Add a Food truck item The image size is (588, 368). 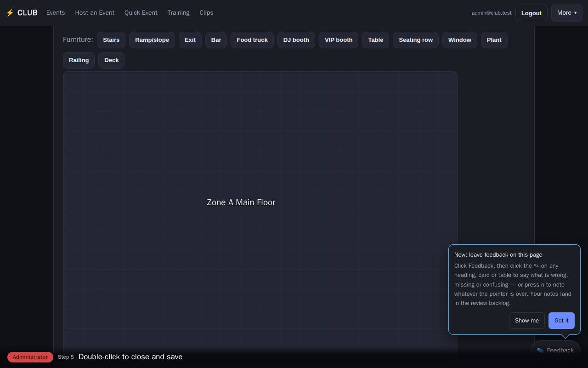tap(252, 40)
